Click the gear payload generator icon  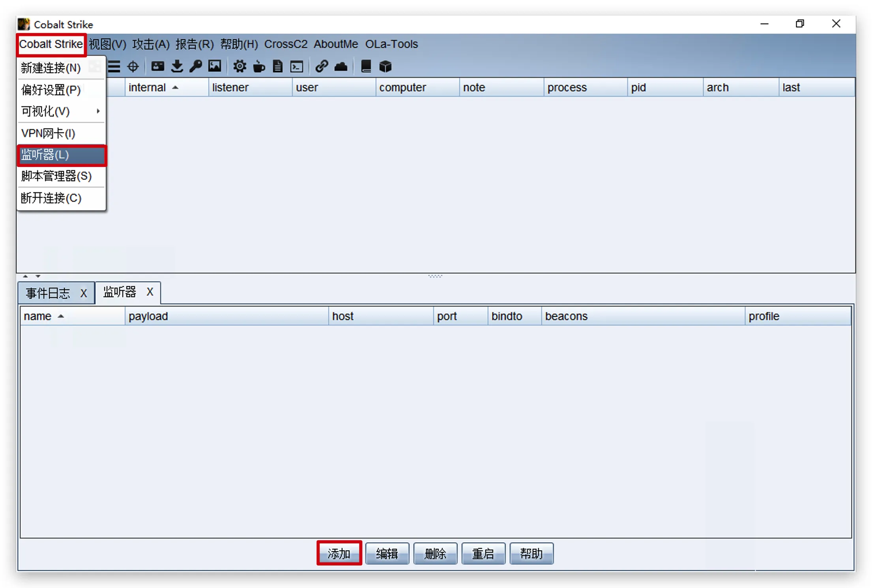[240, 66]
